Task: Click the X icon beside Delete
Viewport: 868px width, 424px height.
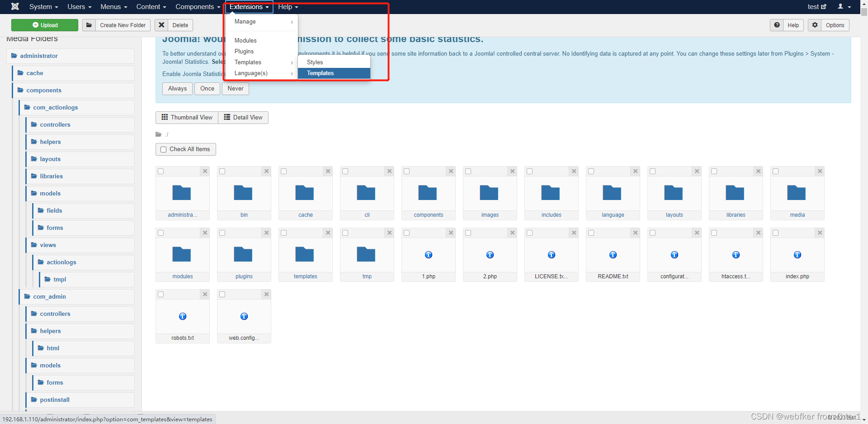Action: pyautogui.click(x=161, y=25)
